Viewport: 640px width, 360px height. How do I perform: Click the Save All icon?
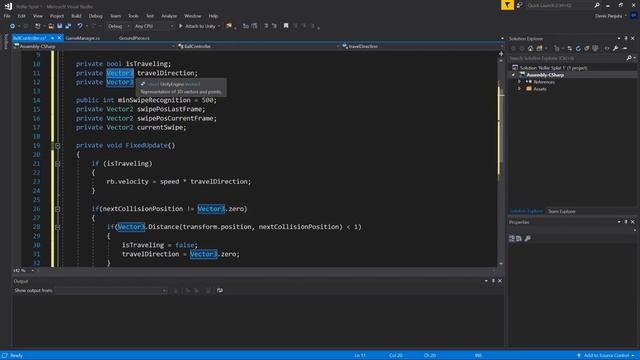point(68,26)
